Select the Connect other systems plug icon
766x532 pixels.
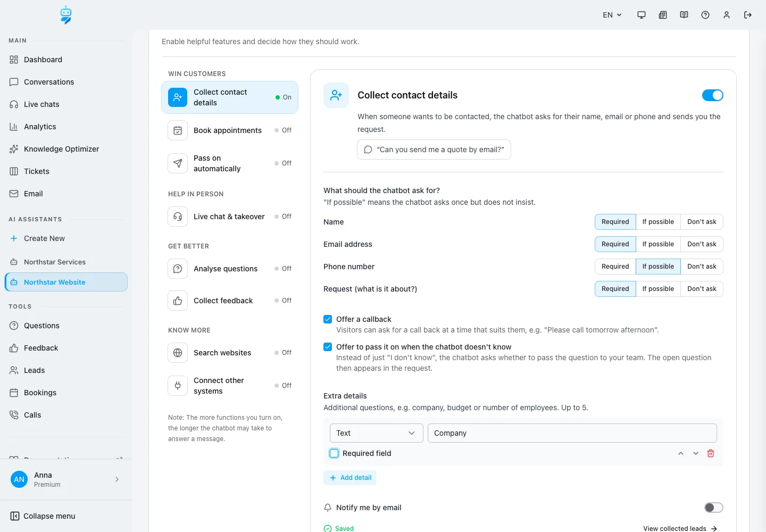point(178,386)
